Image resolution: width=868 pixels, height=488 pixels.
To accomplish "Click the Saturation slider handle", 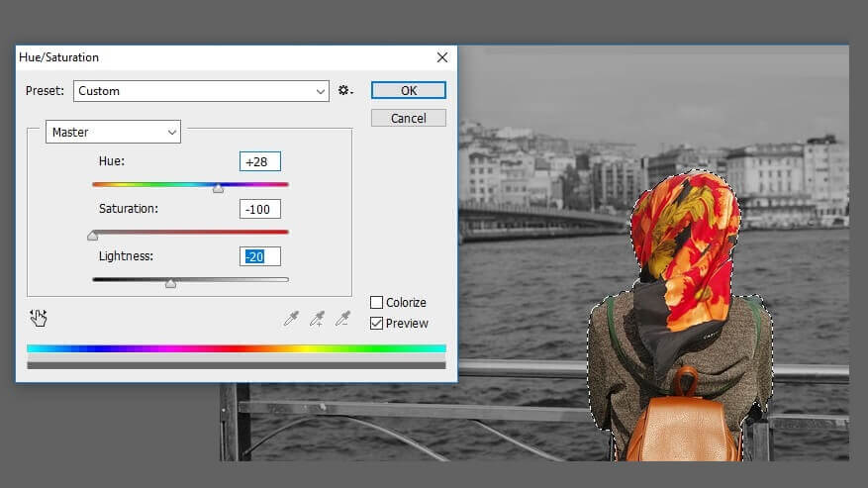I will point(92,236).
